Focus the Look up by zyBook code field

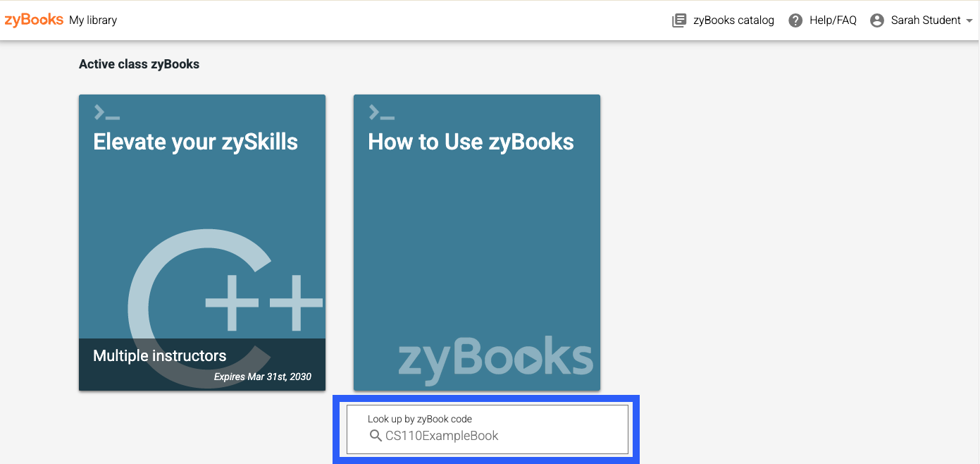pos(487,429)
